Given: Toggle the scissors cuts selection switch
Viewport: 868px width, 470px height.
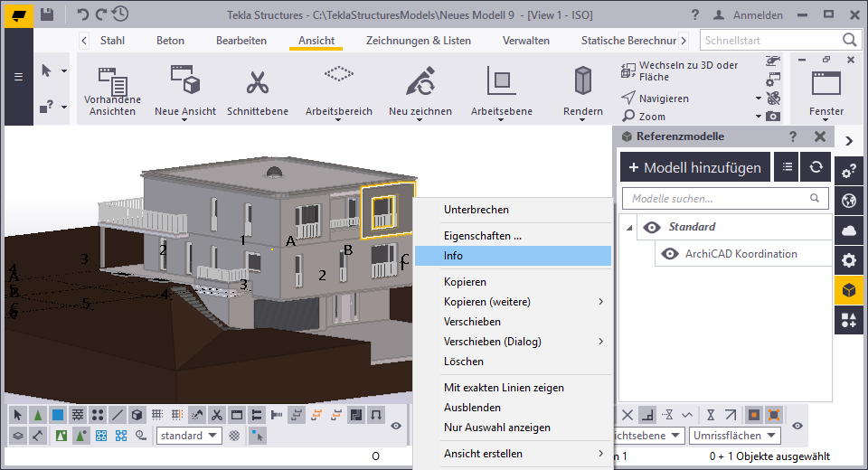Looking at the screenshot, I should [216, 415].
